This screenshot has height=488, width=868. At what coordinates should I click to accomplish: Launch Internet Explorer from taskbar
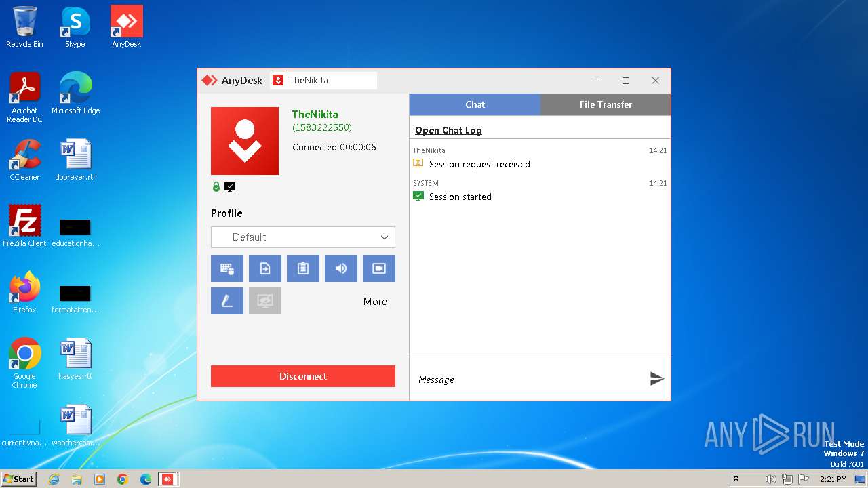(x=54, y=479)
